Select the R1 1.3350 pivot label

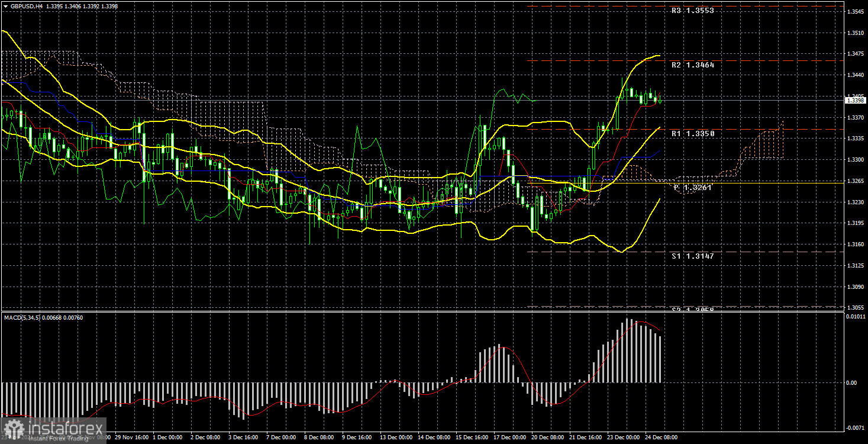[692, 134]
